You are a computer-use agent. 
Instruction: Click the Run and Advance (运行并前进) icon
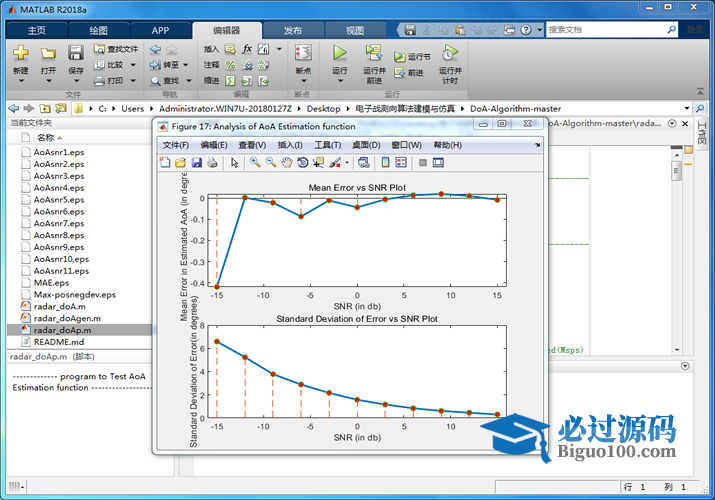(374, 53)
